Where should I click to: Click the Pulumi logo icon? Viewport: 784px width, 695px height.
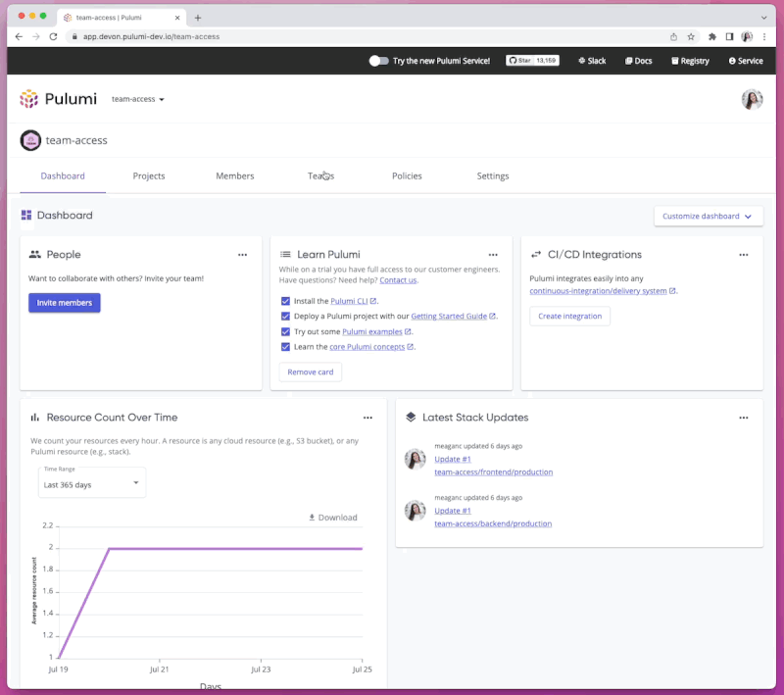[x=28, y=98]
